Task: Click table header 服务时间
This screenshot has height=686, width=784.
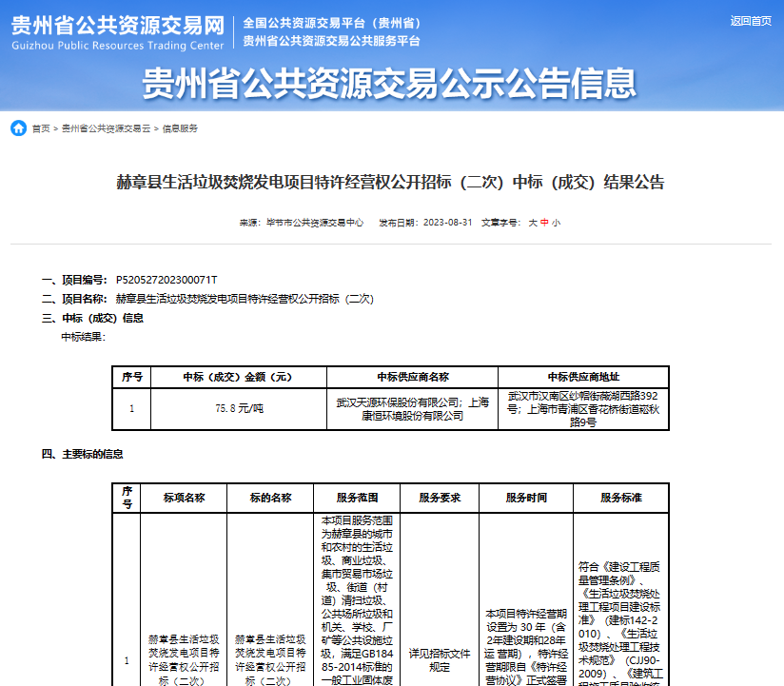Action: click(526, 498)
